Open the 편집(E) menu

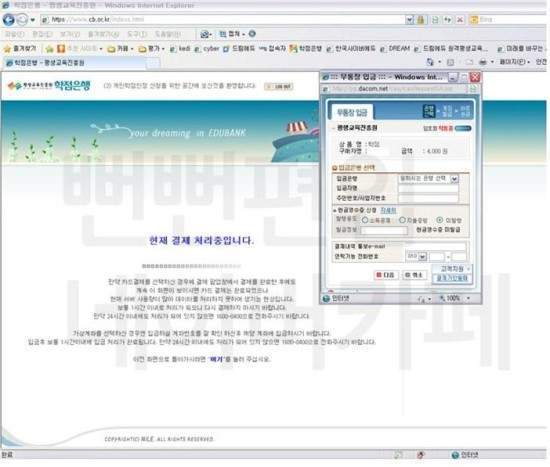coord(42,34)
